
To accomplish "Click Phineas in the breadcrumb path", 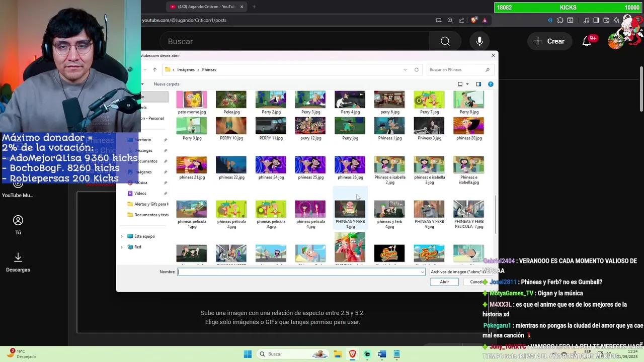I will (x=209, y=69).
